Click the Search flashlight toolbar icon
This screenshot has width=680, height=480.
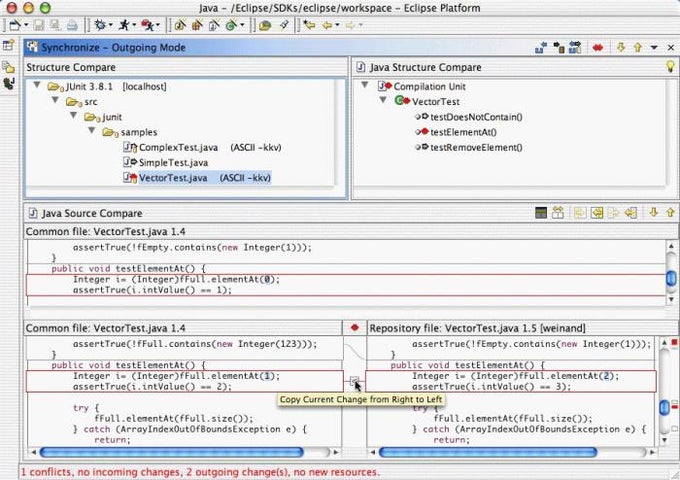(284, 25)
